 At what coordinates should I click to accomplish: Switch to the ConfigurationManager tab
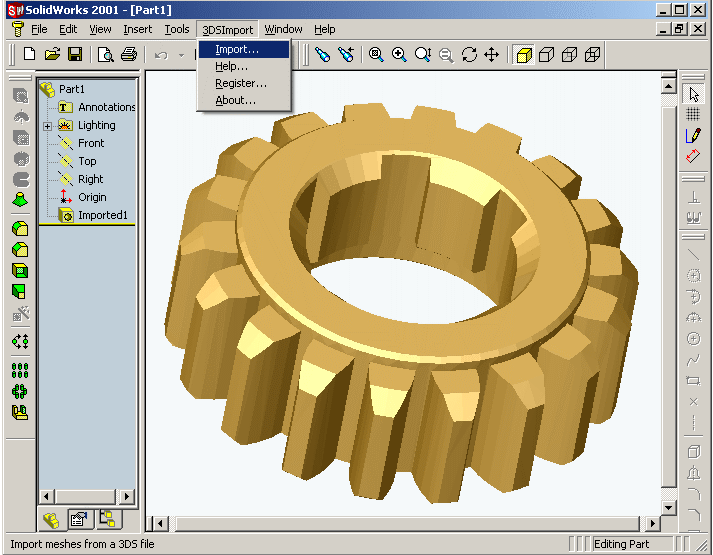[108, 519]
